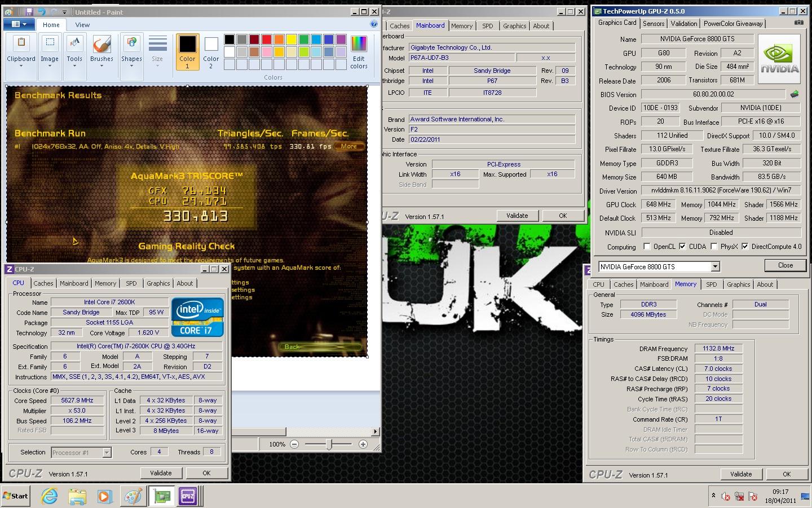Click the Intel Core i7 logo in CPU-Z

197,317
